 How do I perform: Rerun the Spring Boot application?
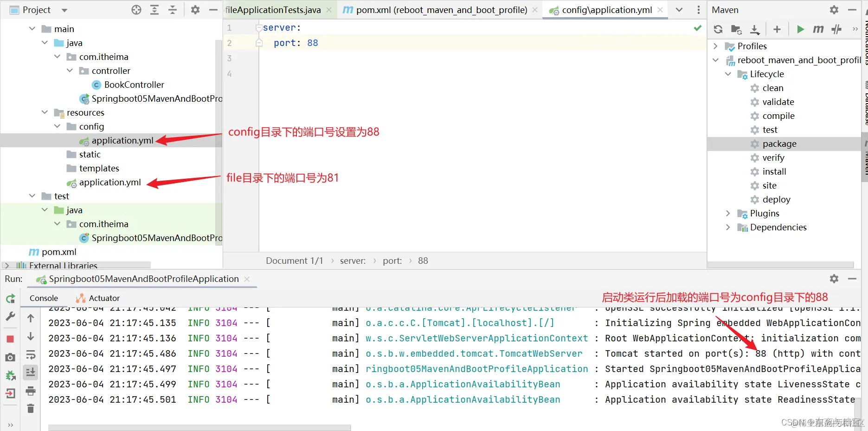(10, 299)
